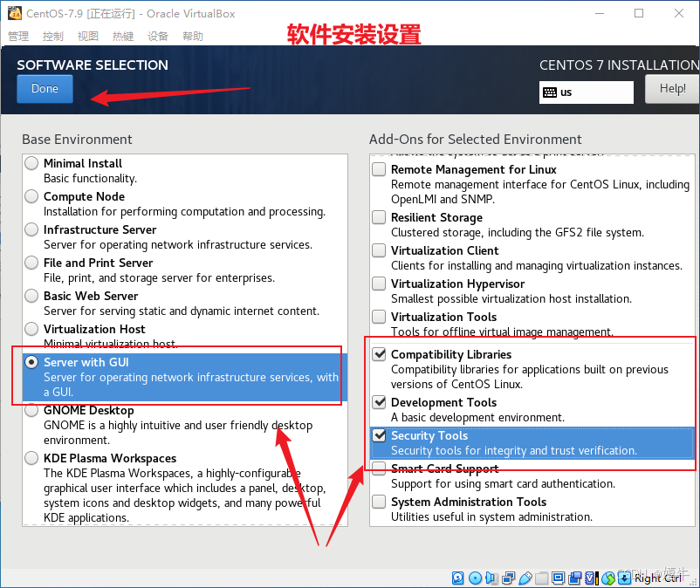Screen dimensions: 700x588
Task: Click the recording status icon
Action: pos(575,578)
